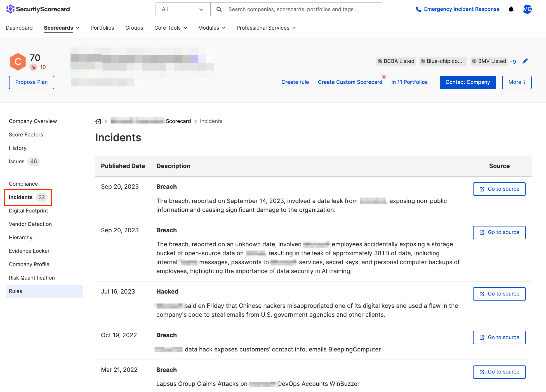Click the home breadcrumb icon
The image size is (546, 392).
[98, 121]
